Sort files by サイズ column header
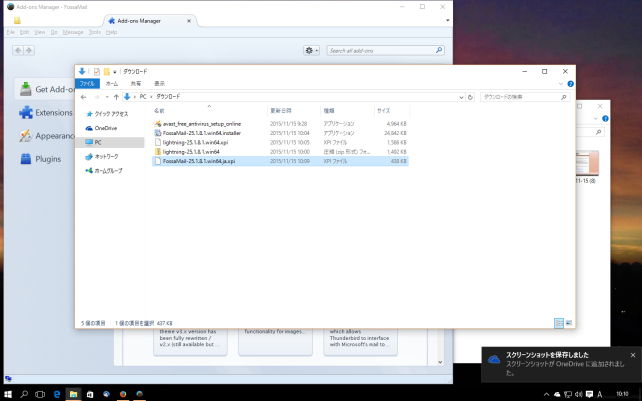 tap(392, 111)
